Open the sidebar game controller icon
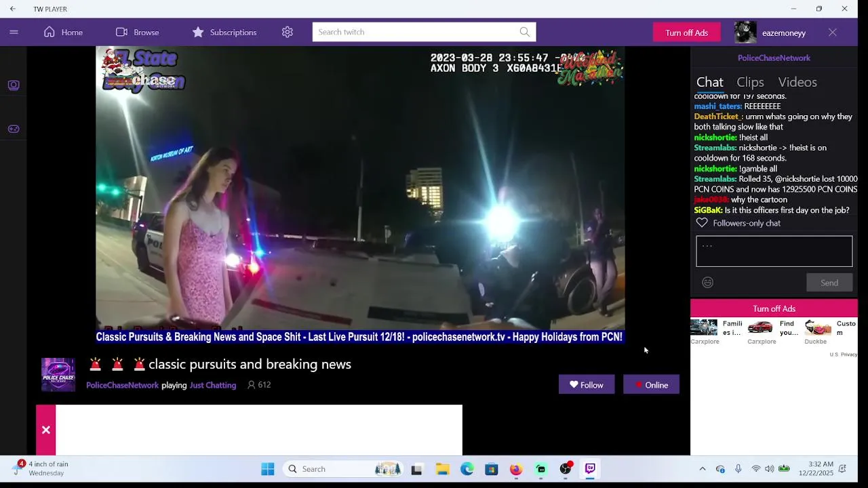Image resolution: width=868 pixels, height=488 pixels. point(14,129)
